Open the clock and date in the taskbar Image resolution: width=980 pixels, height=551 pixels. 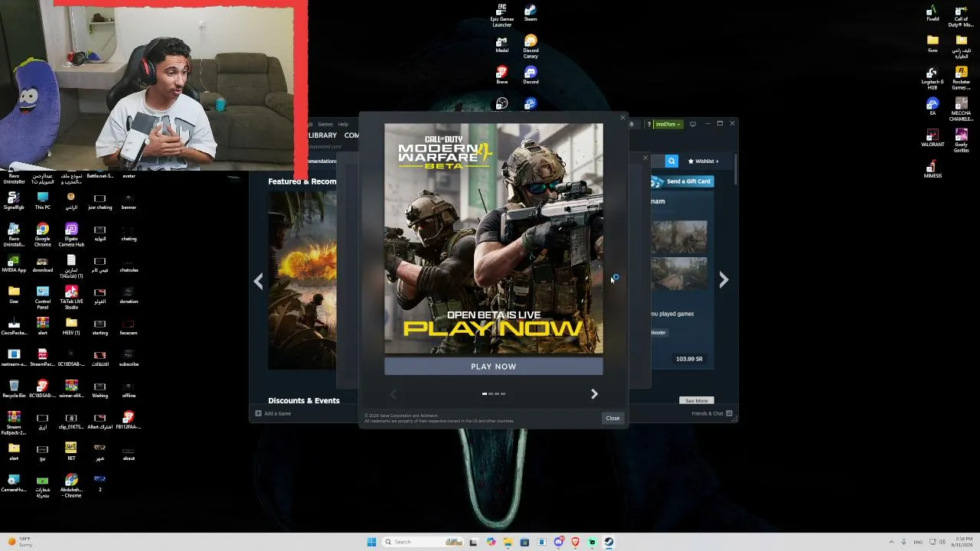(963, 542)
